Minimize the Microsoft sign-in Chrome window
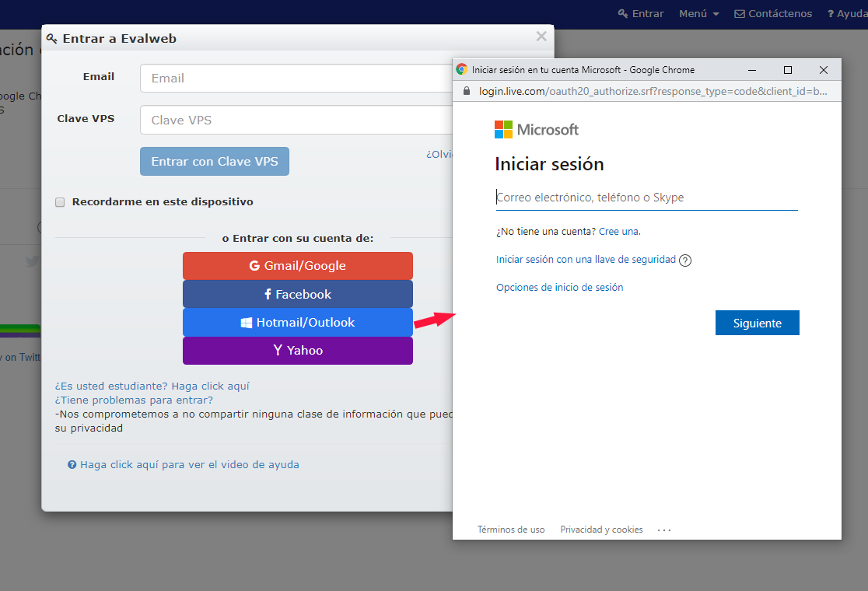Screen dimensions: 868x591 click(x=752, y=70)
